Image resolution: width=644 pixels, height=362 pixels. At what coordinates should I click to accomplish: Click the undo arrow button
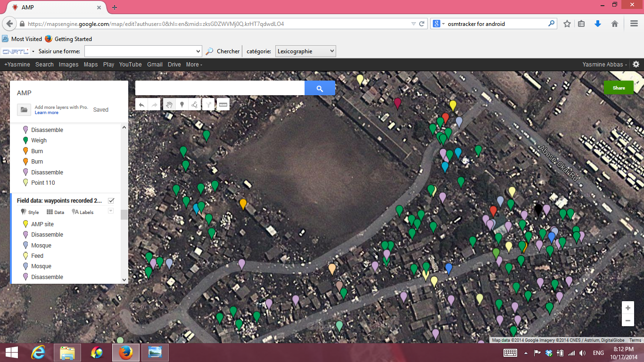(x=141, y=105)
